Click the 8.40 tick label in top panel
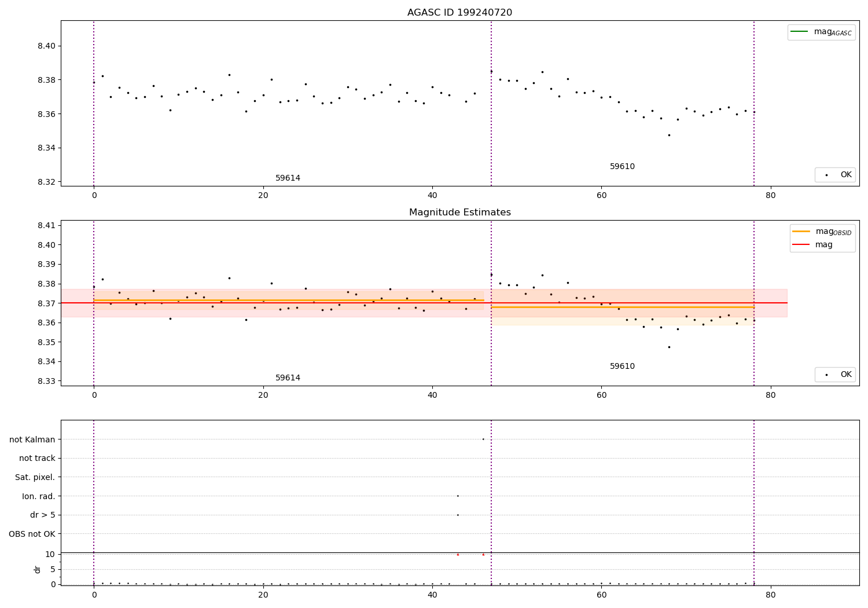This screenshot has height=608, width=868. pos(46,46)
